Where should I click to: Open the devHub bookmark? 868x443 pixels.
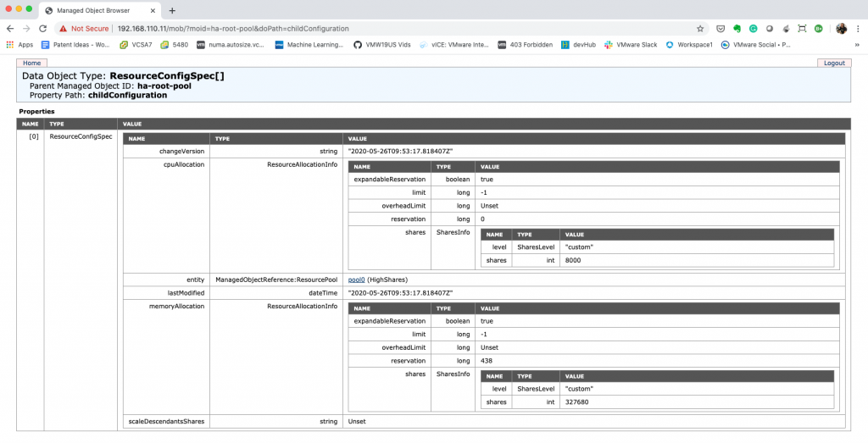point(578,44)
